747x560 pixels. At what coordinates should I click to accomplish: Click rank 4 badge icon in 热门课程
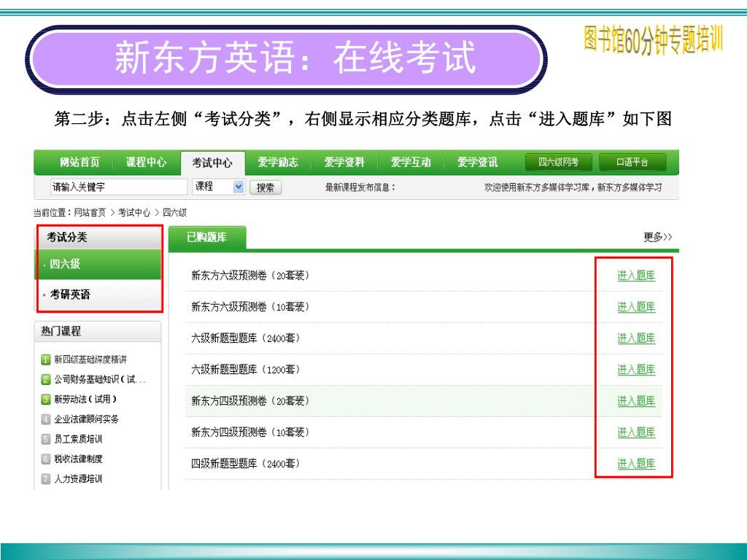(45, 419)
